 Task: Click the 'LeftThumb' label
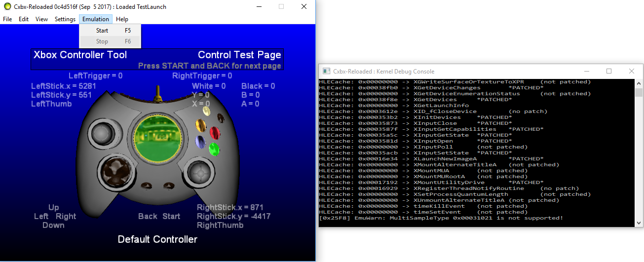pyautogui.click(x=51, y=104)
